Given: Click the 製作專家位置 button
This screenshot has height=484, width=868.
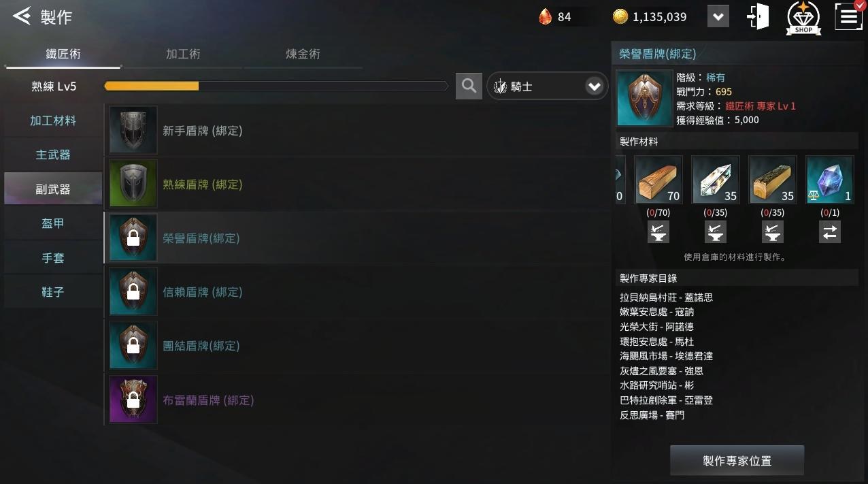Looking at the screenshot, I should pyautogui.click(x=737, y=461).
